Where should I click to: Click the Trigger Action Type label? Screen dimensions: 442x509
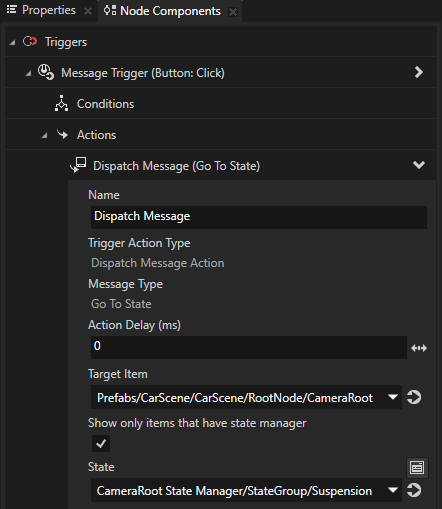tap(139, 243)
